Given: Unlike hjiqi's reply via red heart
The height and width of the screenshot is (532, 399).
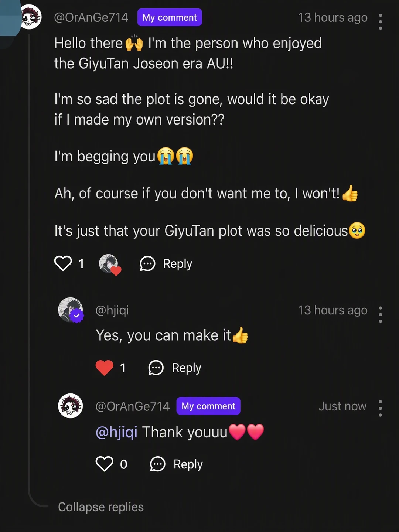Looking at the screenshot, I should tap(105, 368).
